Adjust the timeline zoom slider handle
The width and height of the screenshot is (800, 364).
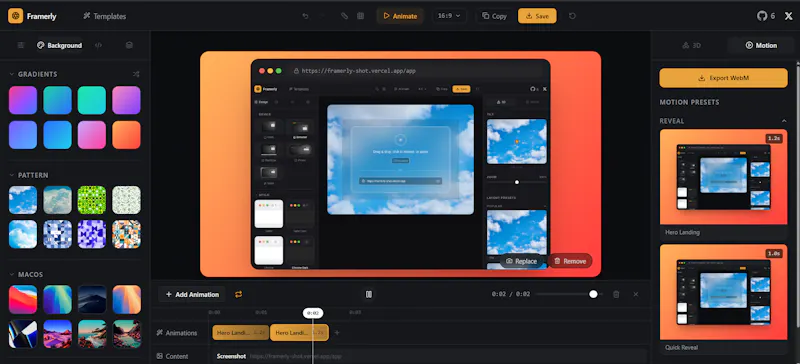(x=593, y=294)
